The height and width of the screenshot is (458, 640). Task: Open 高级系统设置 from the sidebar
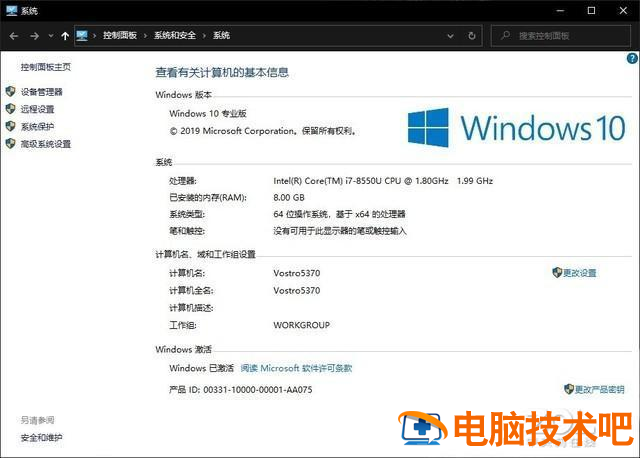[x=46, y=144]
